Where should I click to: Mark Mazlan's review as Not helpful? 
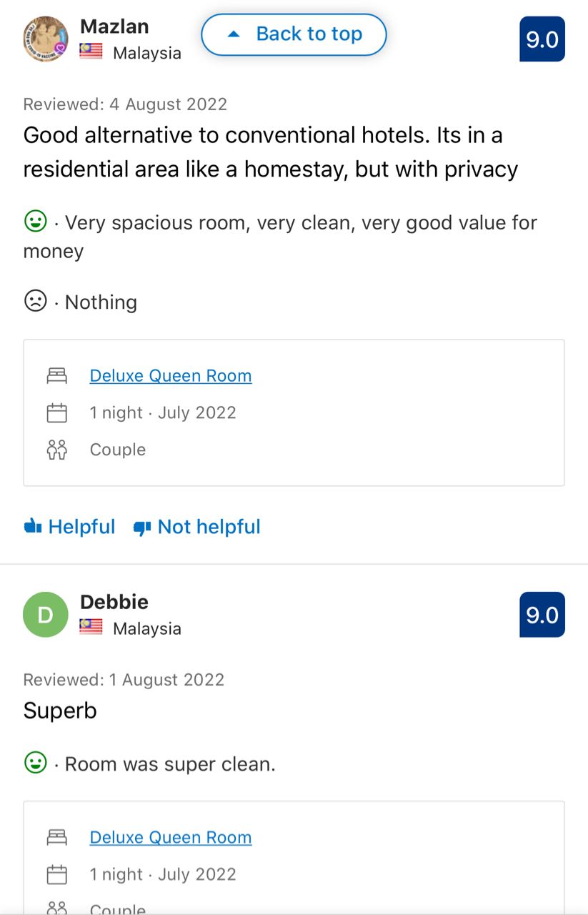coord(196,527)
